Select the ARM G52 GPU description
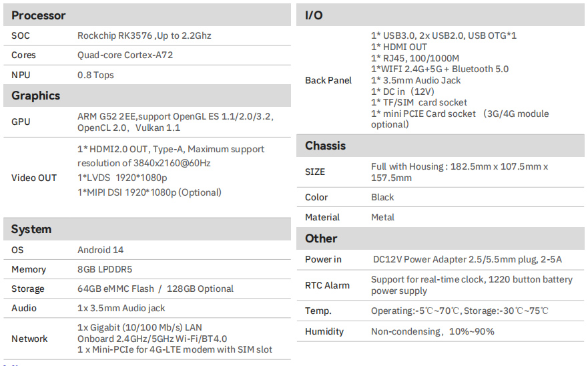This screenshot has width=588, height=366. pos(176,122)
